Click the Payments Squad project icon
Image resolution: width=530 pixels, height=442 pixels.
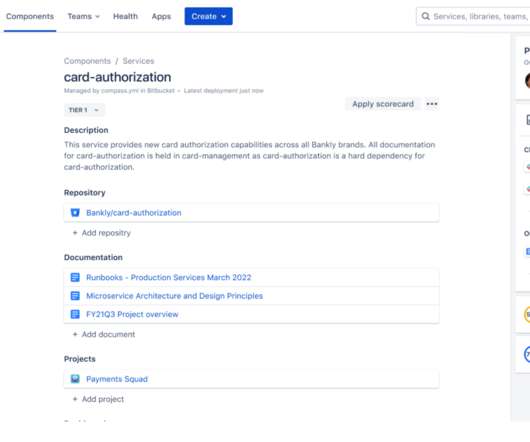[x=75, y=379]
